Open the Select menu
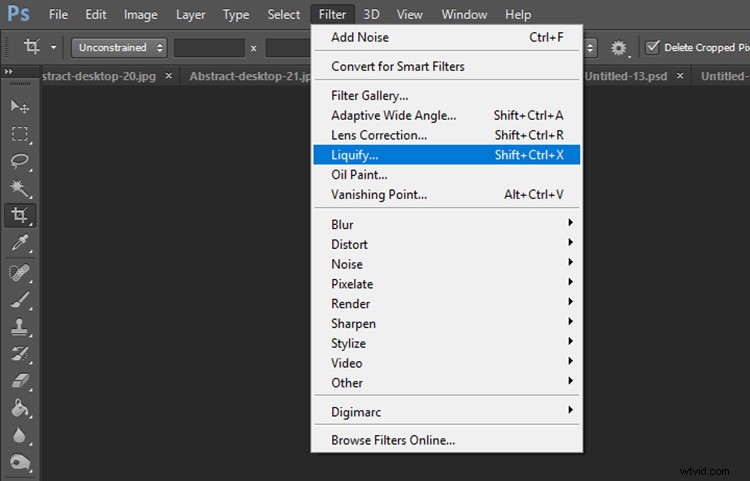The height and width of the screenshot is (481, 750). [x=284, y=15]
